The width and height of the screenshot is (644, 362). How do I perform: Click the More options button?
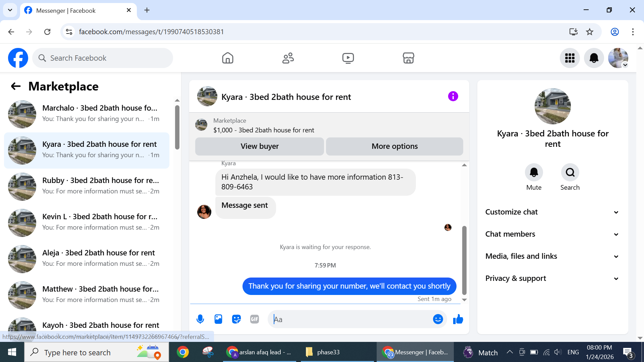coord(394,146)
